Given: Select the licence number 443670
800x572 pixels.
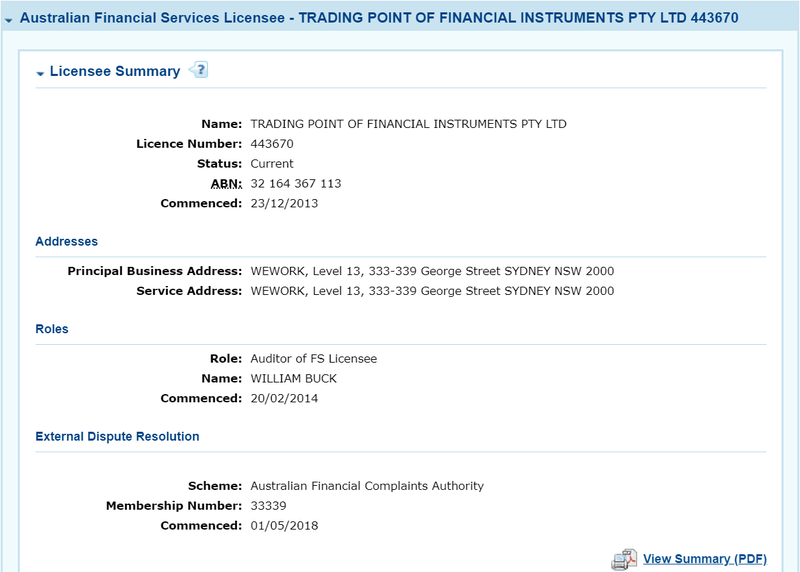Looking at the screenshot, I should pos(272,144).
